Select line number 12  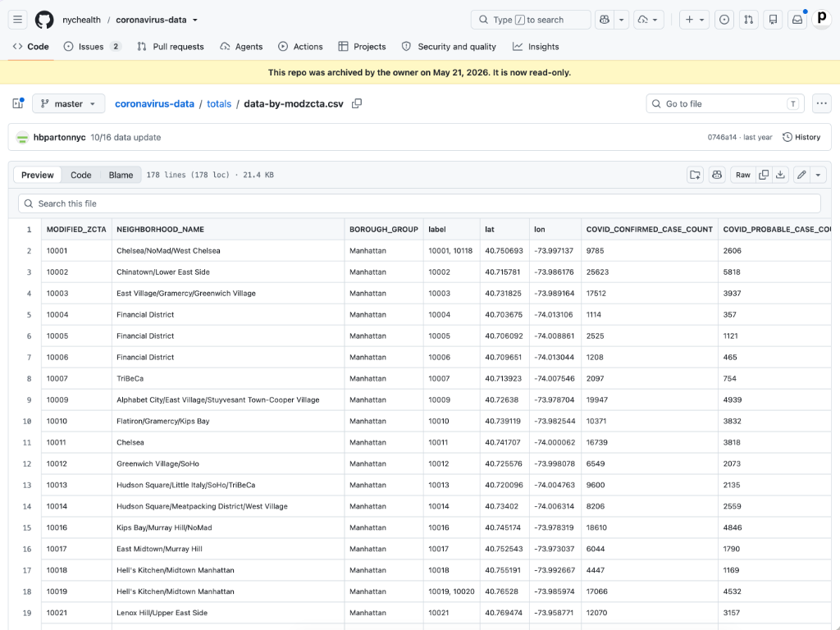(27, 464)
